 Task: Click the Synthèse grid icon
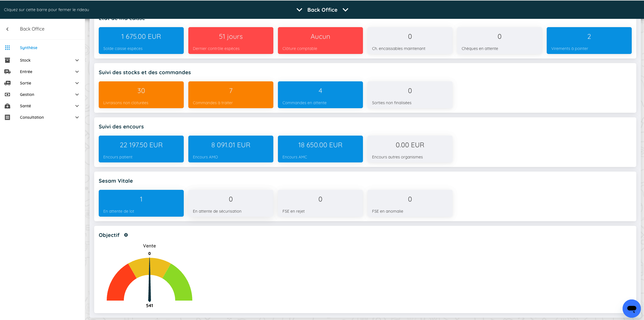coord(7,48)
